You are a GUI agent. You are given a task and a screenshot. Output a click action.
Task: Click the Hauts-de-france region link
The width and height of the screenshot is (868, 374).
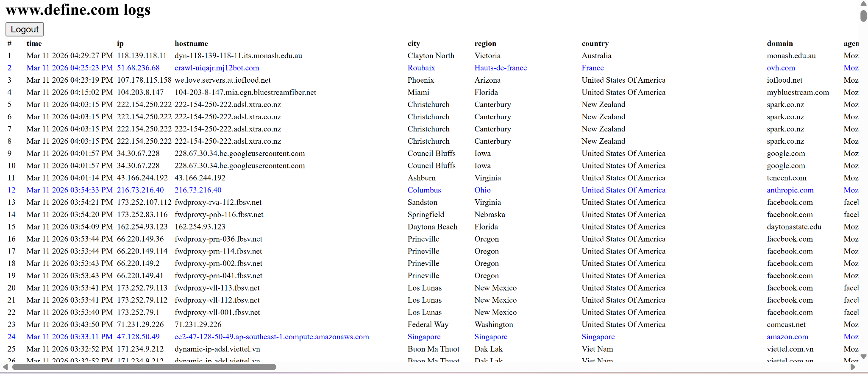(x=501, y=68)
